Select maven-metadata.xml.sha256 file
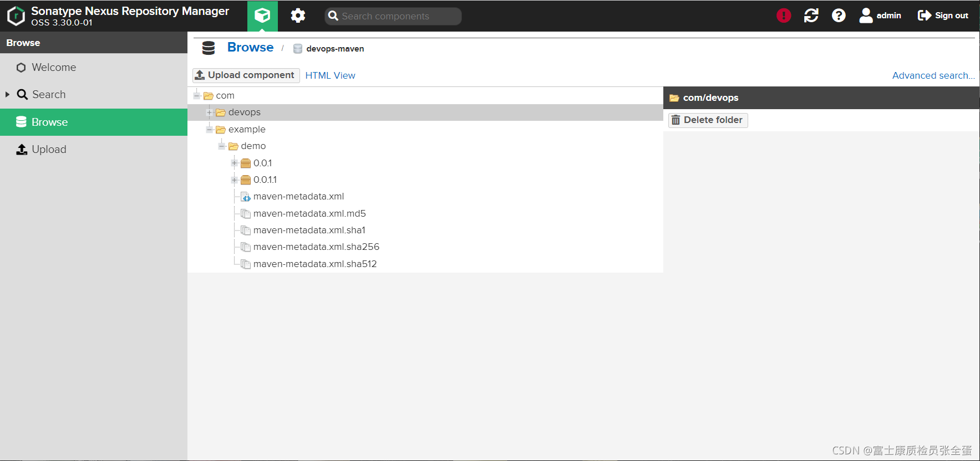This screenshot has width=980, height=461. [x=425, y=247]
